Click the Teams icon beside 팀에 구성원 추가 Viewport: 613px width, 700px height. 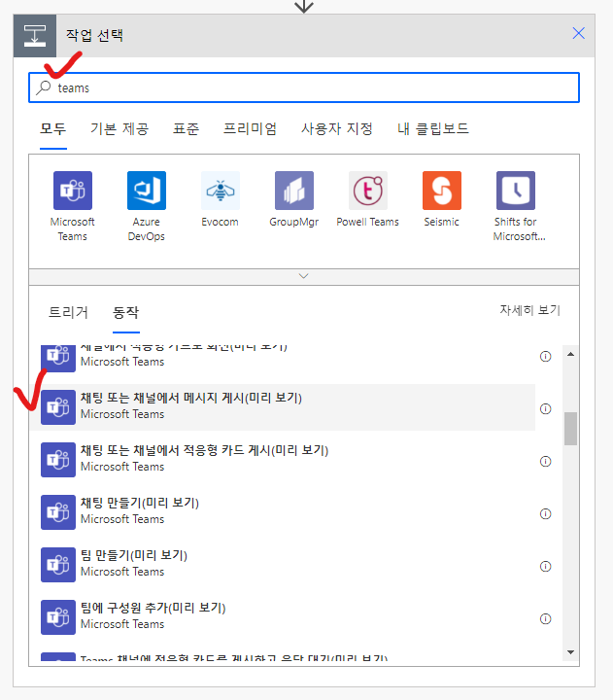click(58, 617)
